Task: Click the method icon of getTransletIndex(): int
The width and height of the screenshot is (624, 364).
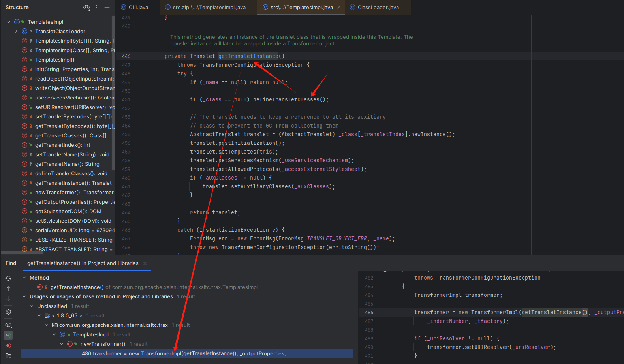Action: 24,145
